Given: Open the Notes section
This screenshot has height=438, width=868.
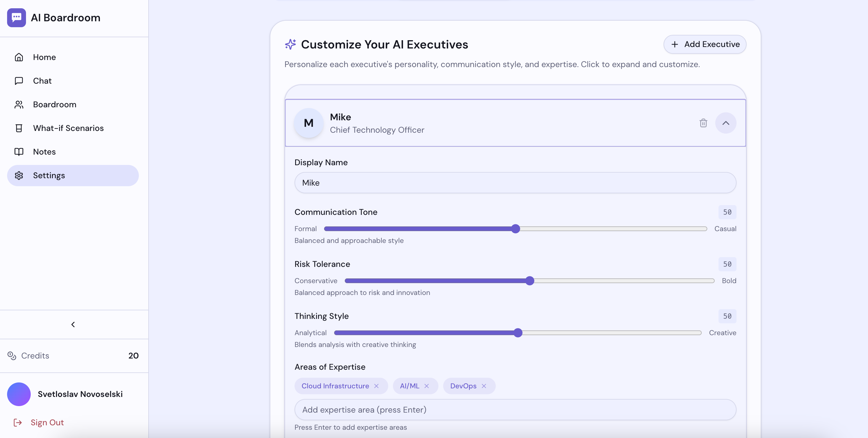Looking at the screenshot, I should click(44, 152).
